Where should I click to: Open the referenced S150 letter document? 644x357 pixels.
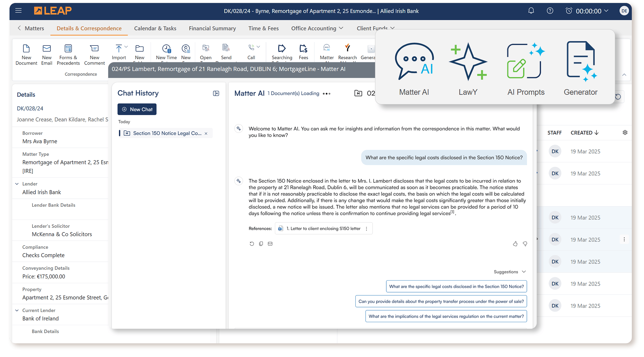pyautogui.click(x=323, y=228)
